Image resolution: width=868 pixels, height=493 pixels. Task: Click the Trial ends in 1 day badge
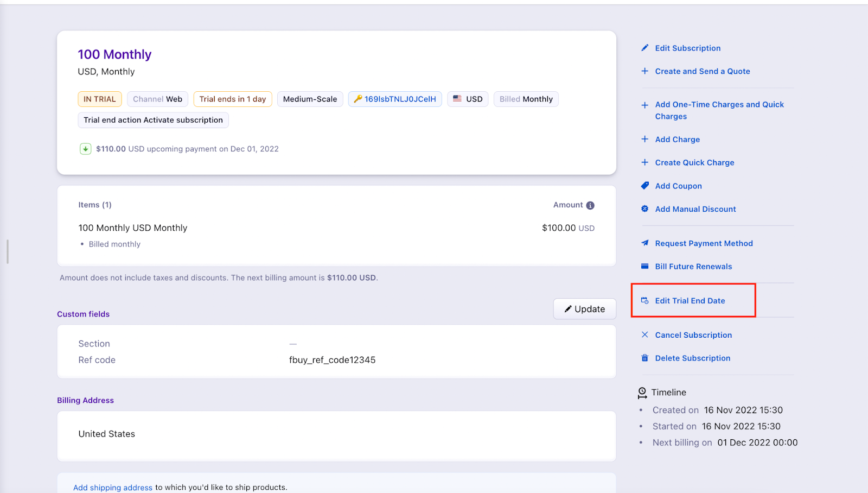tap(232, 99)
